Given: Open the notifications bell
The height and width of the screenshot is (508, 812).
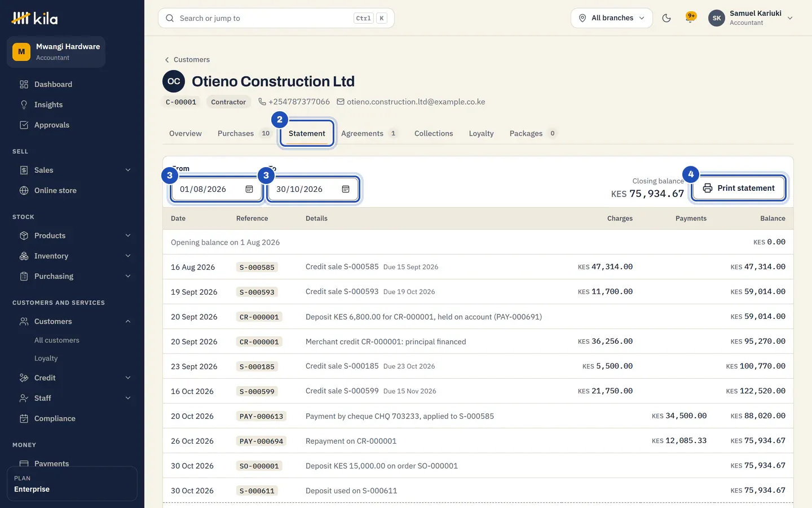Looking at the screenshot, I should 690,18.
